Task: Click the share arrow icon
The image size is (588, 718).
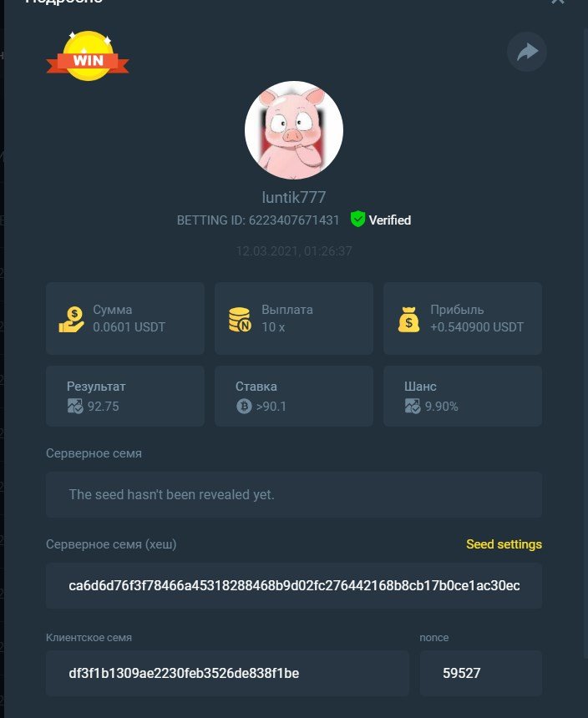Action: pos(527,52)
